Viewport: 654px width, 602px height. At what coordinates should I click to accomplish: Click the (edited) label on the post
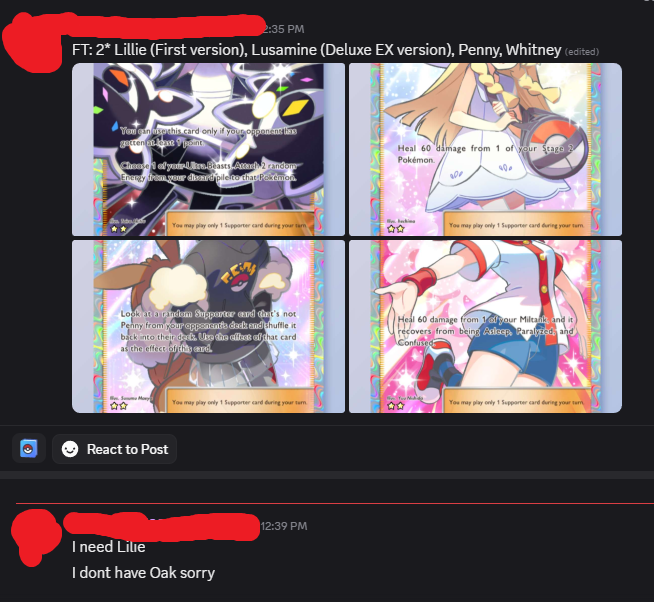coord(582,52)
